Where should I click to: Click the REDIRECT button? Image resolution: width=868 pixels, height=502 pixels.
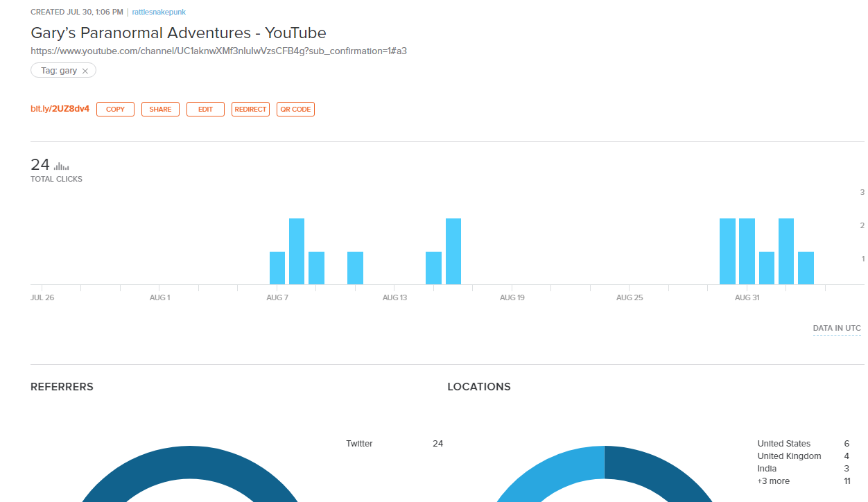250,110
